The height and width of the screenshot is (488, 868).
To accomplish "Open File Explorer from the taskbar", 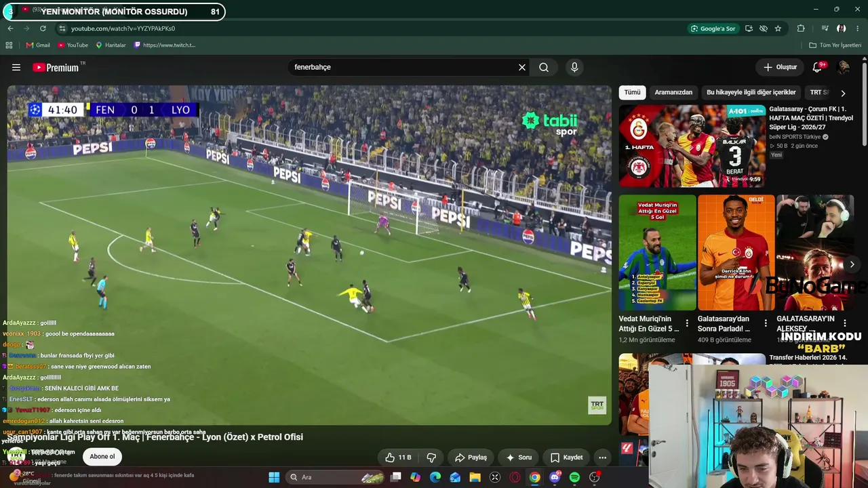I will (475, 477).
